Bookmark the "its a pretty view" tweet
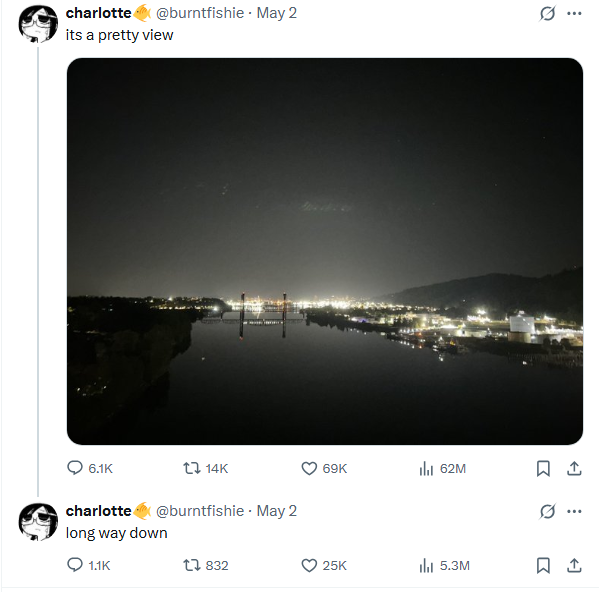Image resolution: width=599 pixels, height=592 pixels. (x=543, y=468)
